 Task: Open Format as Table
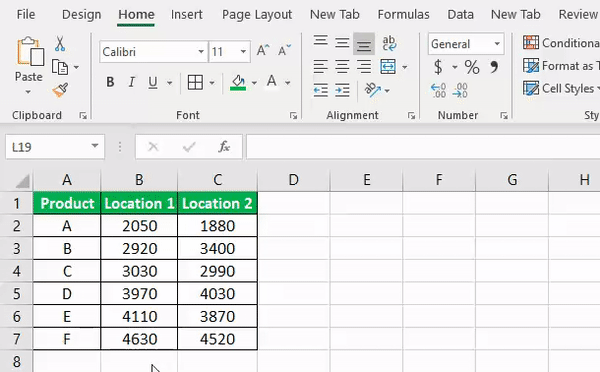pyautogui.click(x=561, y=66)
